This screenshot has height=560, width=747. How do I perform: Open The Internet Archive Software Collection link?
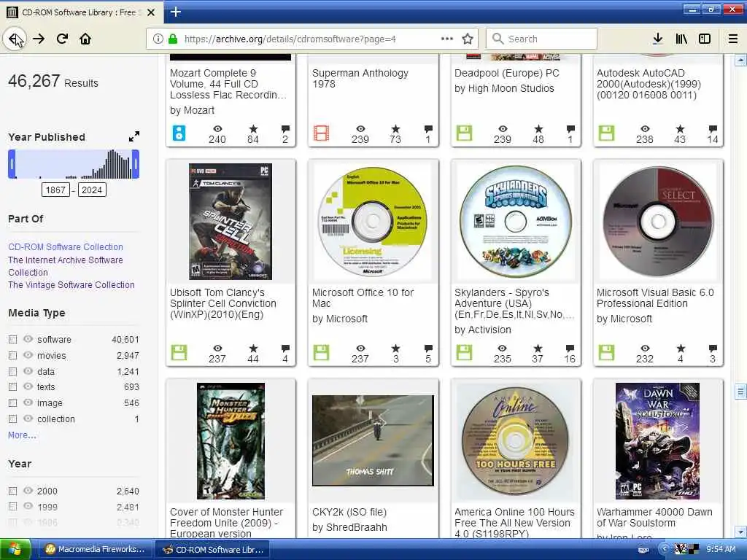coord(66,266)
